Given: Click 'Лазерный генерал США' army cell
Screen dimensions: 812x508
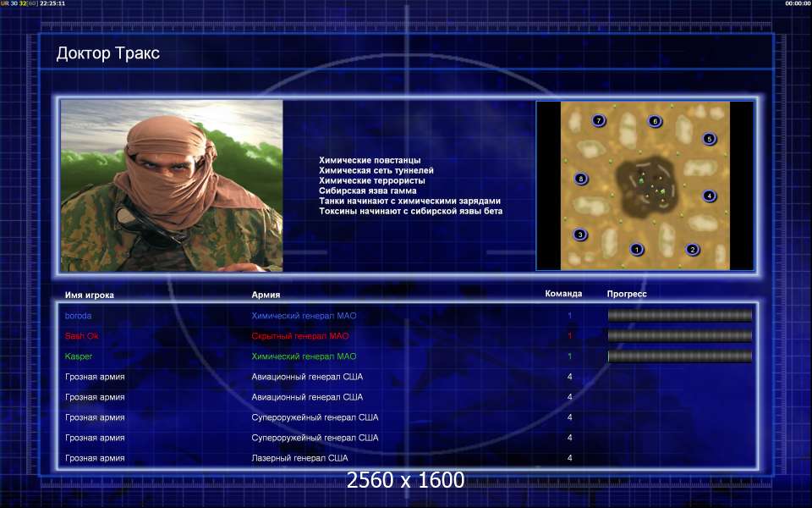Looking at the screenshot, I should pyautogui.click(x=299, y=458).
